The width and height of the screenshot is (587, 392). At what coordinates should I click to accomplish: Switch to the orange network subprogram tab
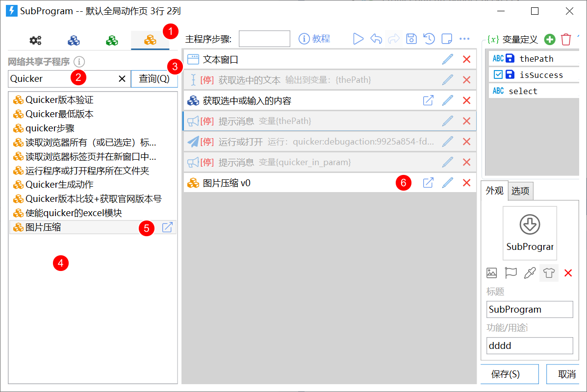pos(150,40)
